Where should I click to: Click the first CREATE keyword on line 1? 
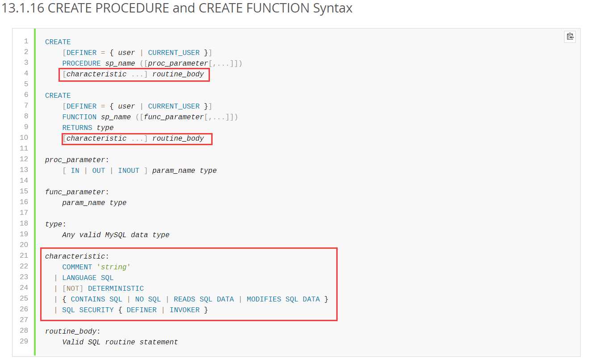[58, 42]
